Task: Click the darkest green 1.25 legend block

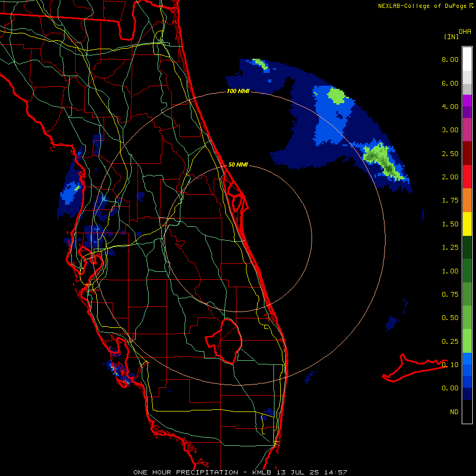Action: coord(467,247)
